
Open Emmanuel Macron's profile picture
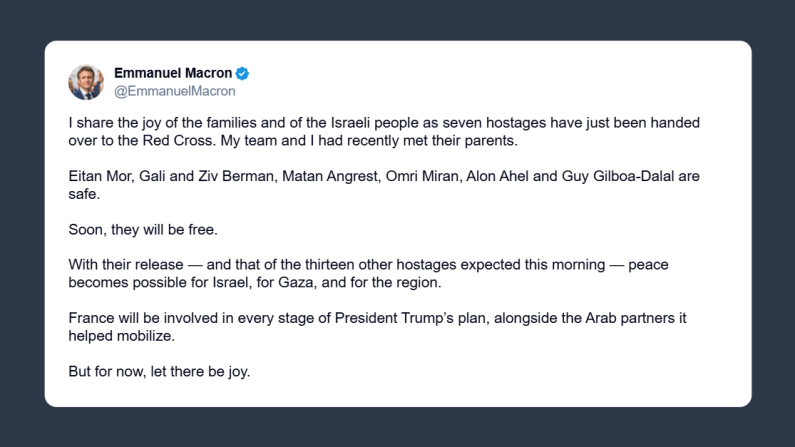86,82
